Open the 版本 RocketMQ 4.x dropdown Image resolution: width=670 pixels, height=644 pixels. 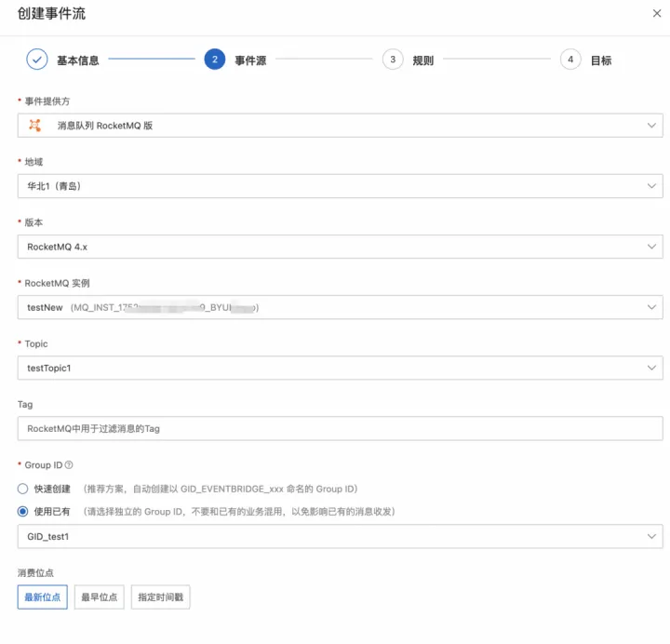point(341,247)
